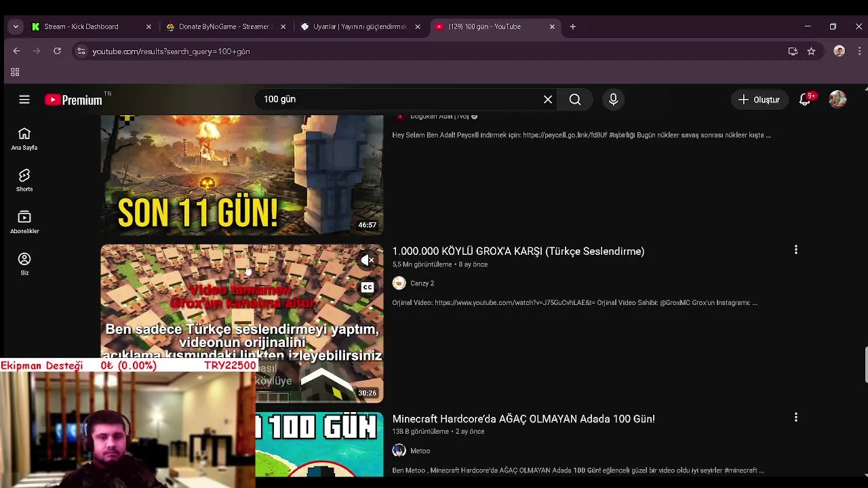Click the 30:26 duration badge
The image size is (868, 488).
tap(367, 393)
